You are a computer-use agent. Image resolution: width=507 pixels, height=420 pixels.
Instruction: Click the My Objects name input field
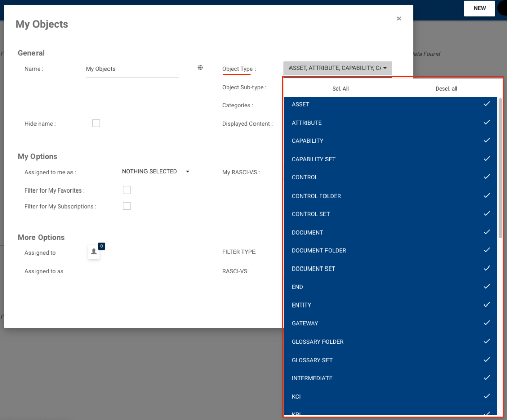132,69
